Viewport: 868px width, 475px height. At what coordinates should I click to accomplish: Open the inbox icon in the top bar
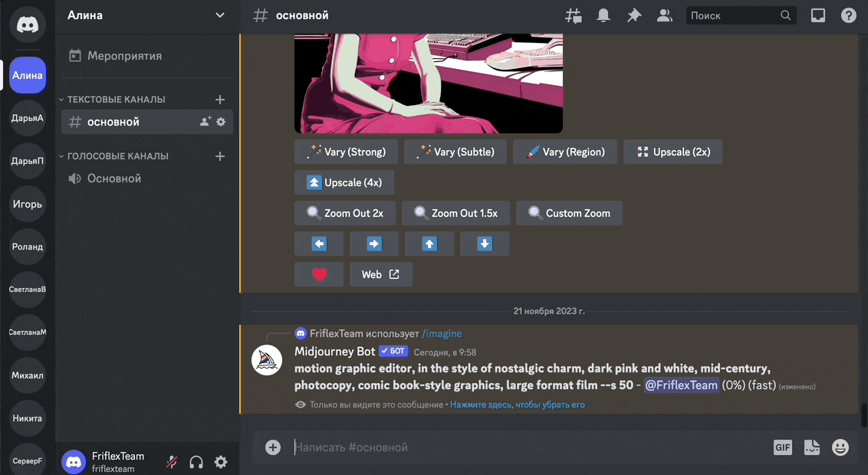817,15
